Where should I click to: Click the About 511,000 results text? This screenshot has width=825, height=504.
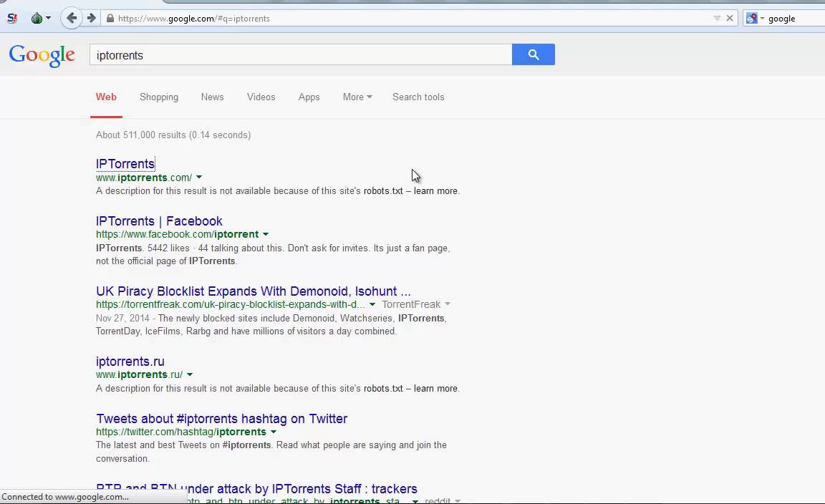coord(173,135)
